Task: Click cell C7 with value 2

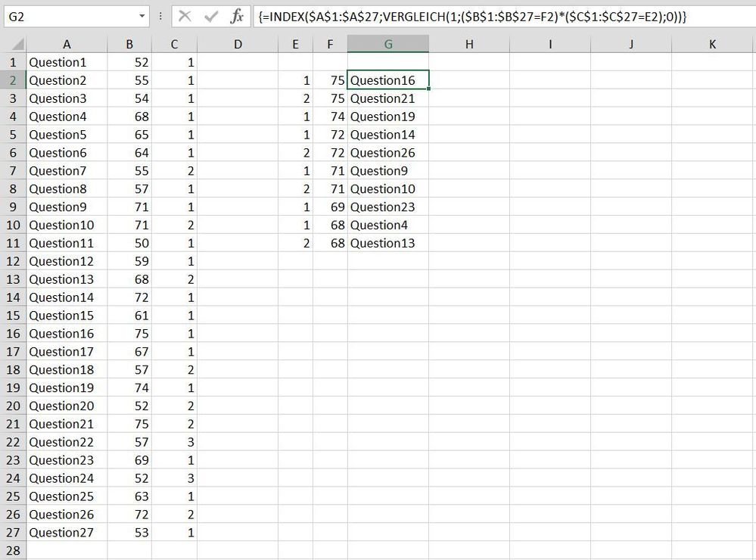Action: [174, 171]
